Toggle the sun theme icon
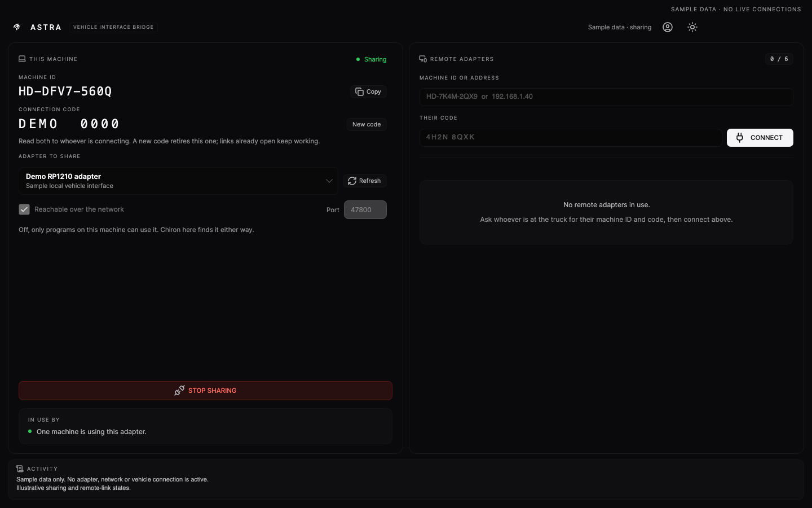Image resolution: width=812 pixels, height=508 pixels. point(692,27)
